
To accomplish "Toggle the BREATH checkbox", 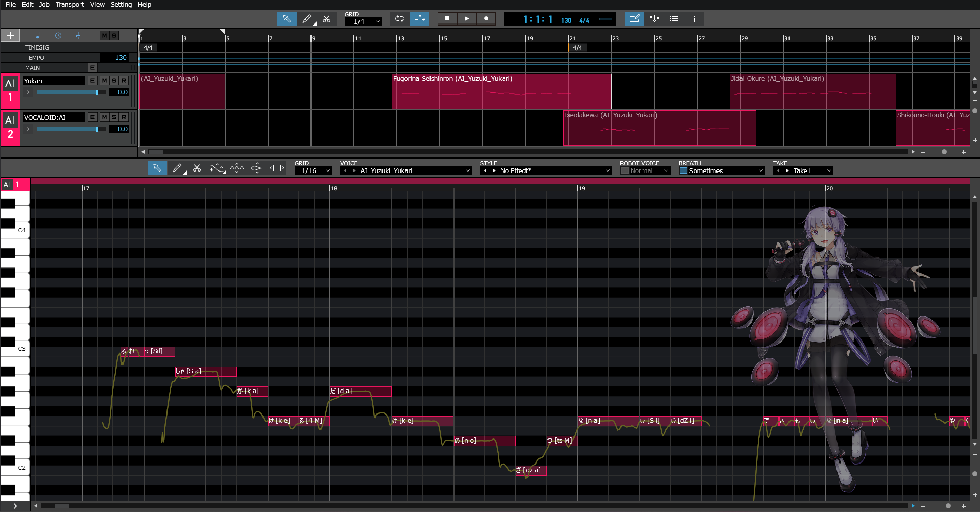I will (683, 171).
